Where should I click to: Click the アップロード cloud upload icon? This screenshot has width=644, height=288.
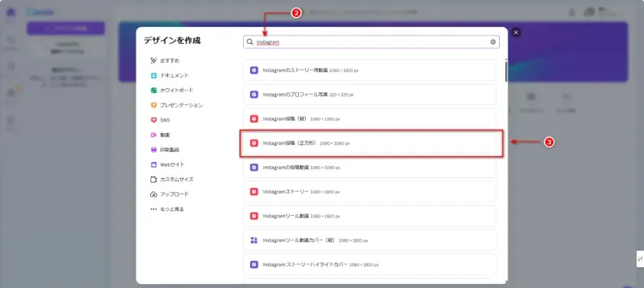153,194
